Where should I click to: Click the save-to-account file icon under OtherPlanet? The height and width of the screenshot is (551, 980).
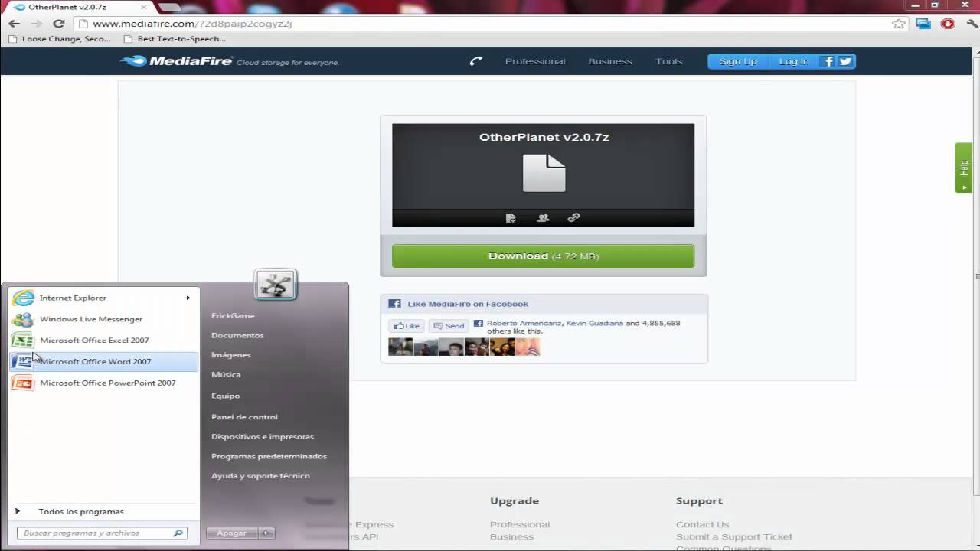pyautogui.click(x=511, y=218)
